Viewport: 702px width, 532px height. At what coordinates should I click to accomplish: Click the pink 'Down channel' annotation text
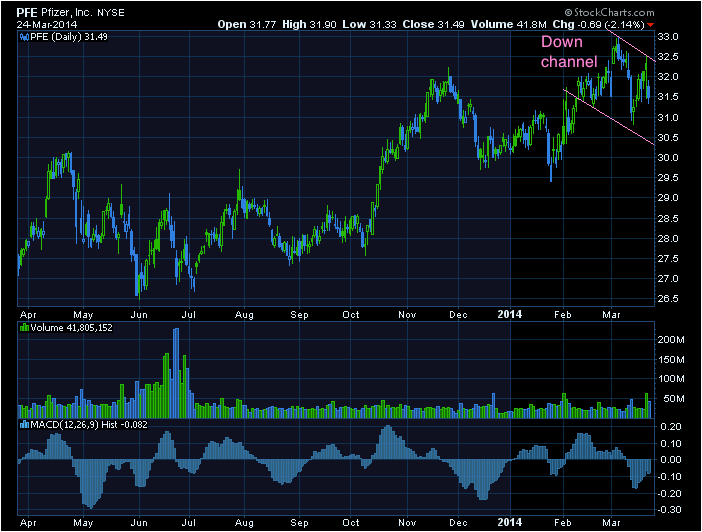pos(569,51)
